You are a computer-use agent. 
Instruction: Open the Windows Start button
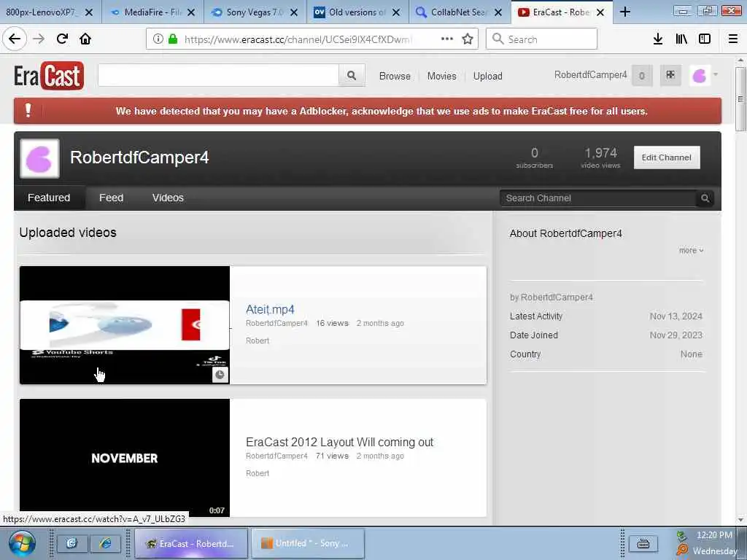[x=22, y=543]
